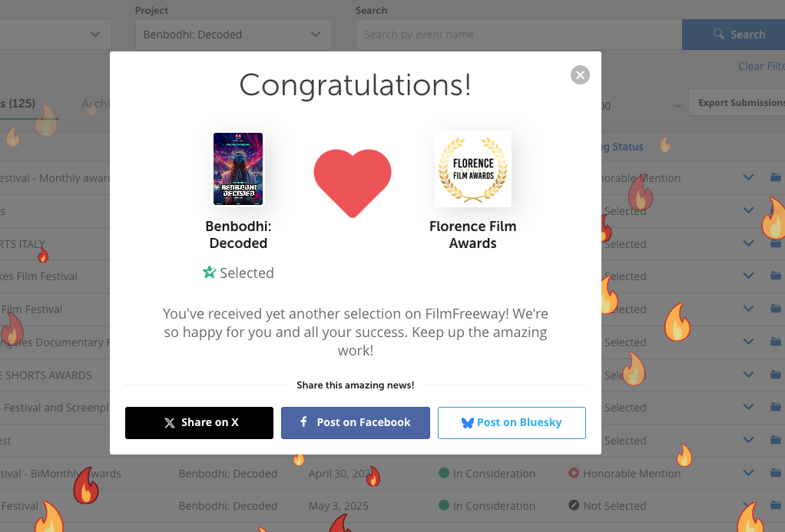Click the Not Selected status icon

coord(574,506)
